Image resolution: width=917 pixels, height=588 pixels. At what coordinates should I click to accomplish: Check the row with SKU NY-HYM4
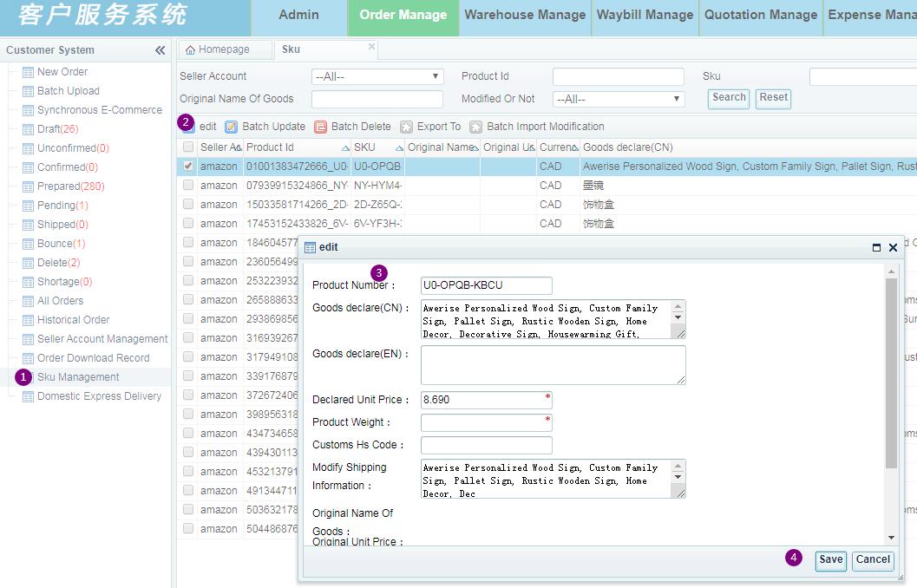click(187, 185)
